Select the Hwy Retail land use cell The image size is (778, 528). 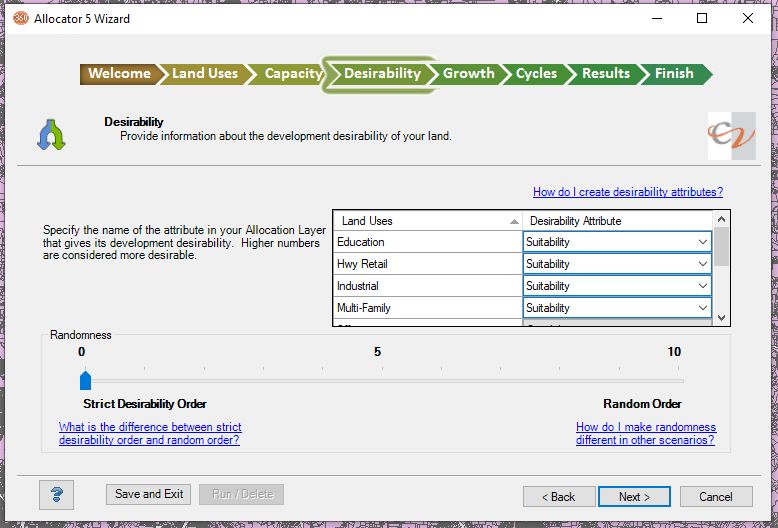click(x=428, y=264)
